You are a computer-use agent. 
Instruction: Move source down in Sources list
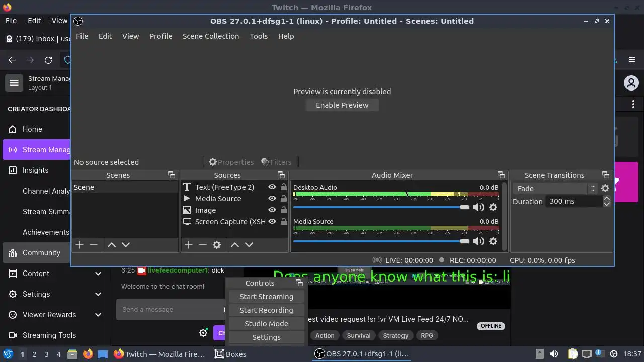(x=249, y=245)
